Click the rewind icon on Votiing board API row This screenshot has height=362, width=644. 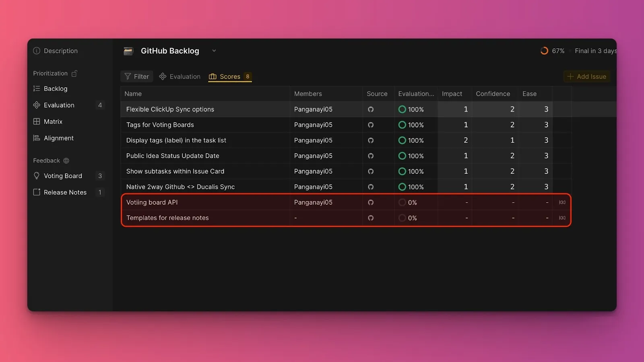pyautogui.click(x=562, y=202)
